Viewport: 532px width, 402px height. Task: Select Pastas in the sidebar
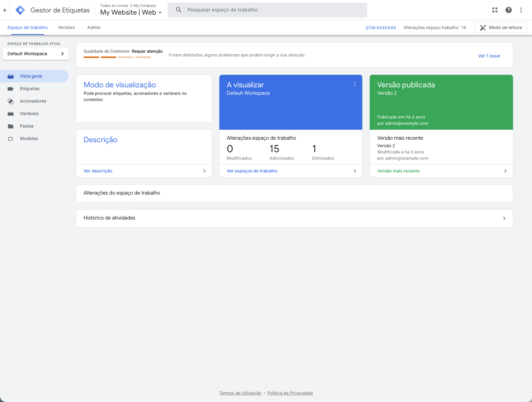(x=34, y=126)
